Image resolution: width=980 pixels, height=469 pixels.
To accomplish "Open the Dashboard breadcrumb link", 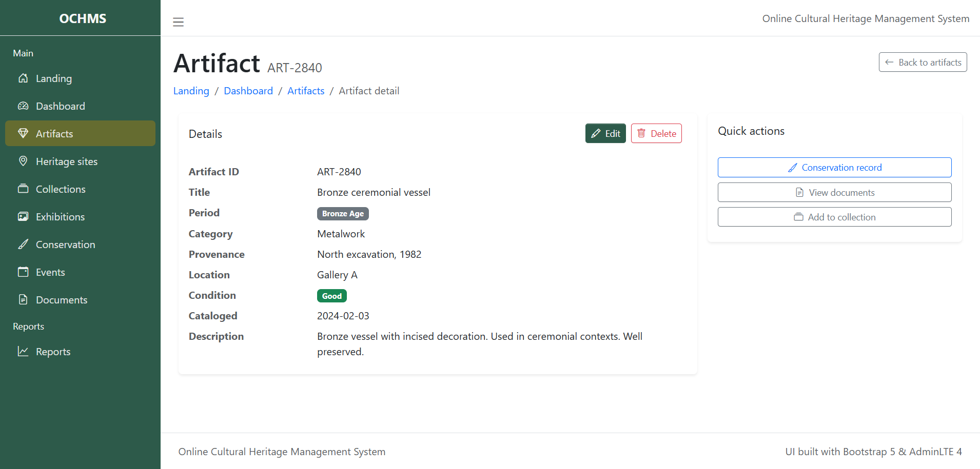I will pos(248,91).
